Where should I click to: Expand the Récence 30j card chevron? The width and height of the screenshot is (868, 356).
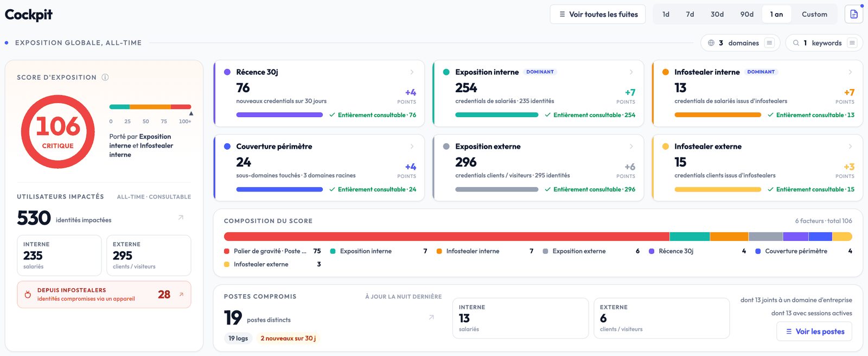[412, 72]
